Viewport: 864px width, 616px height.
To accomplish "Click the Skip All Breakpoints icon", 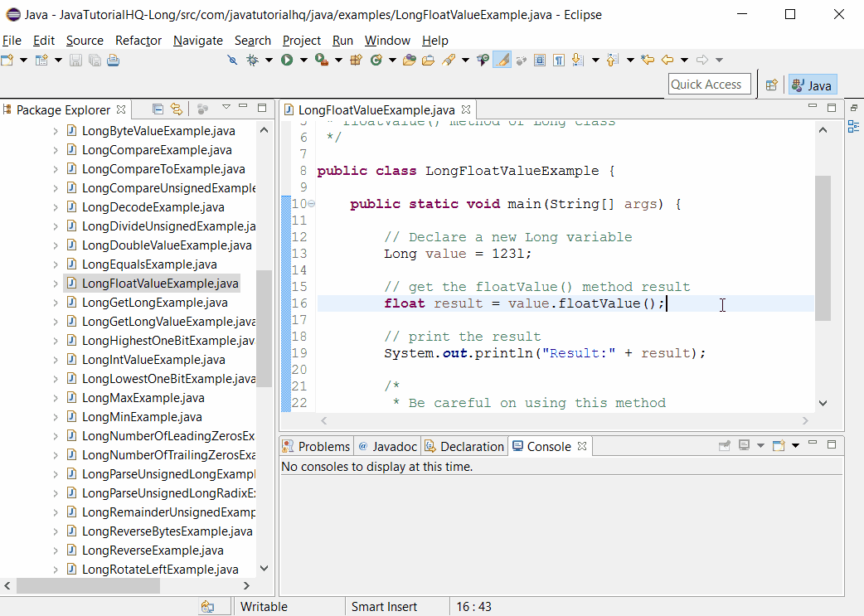I will coord(233,60).
